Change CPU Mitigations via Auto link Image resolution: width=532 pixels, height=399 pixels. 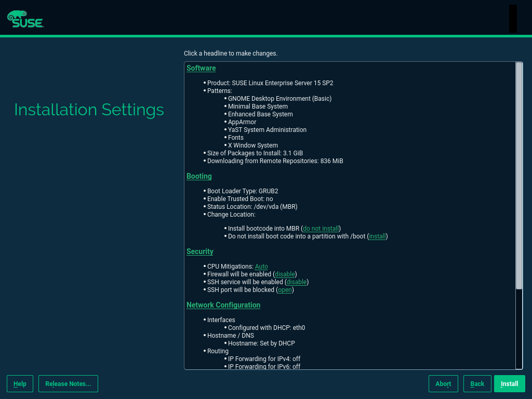point(261,267)
